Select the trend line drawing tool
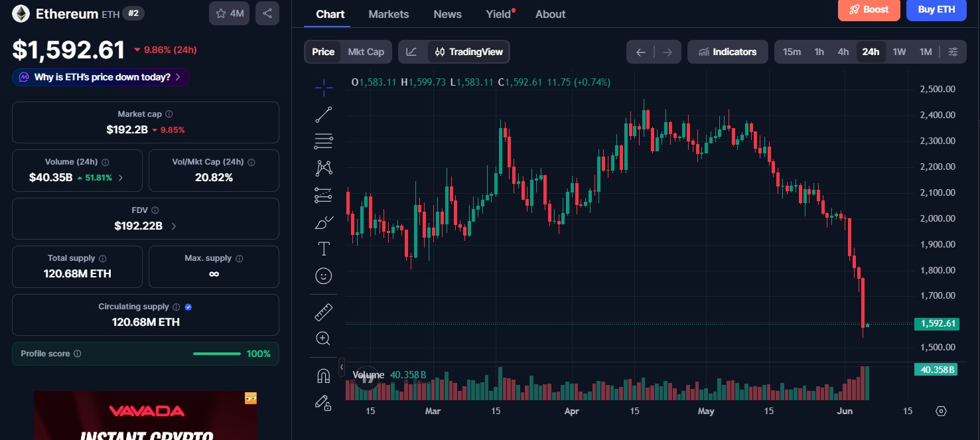 point(324,114)
